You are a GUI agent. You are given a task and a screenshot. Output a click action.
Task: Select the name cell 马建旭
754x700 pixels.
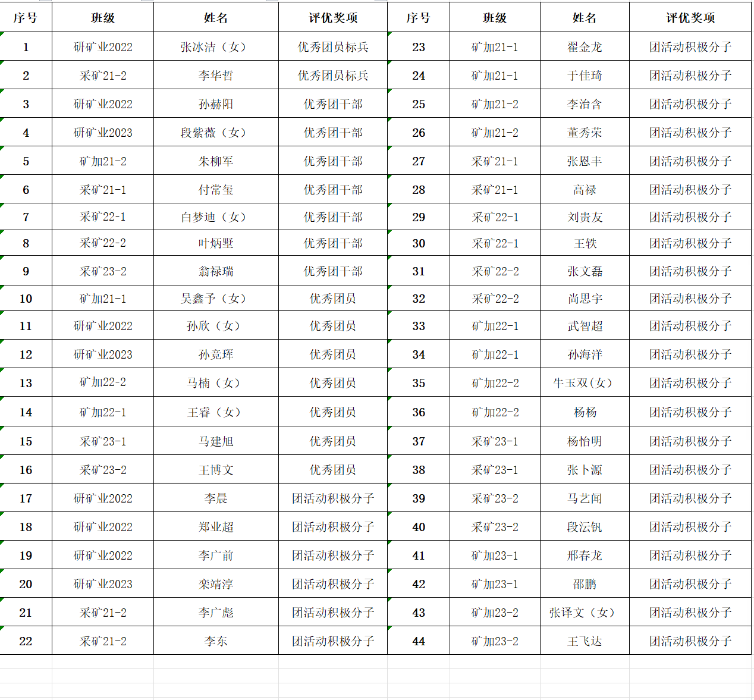point(215,441)
